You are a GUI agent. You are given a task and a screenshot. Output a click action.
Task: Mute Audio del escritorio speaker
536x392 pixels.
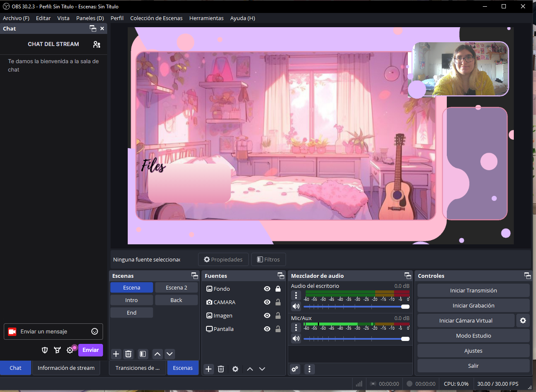click(x=296, y=306)
